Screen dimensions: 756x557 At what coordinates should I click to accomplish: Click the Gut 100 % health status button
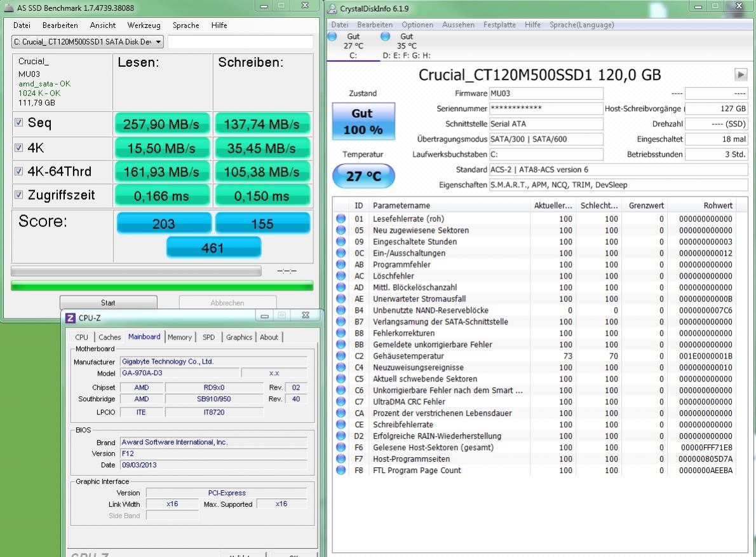(x=363, y=121)
